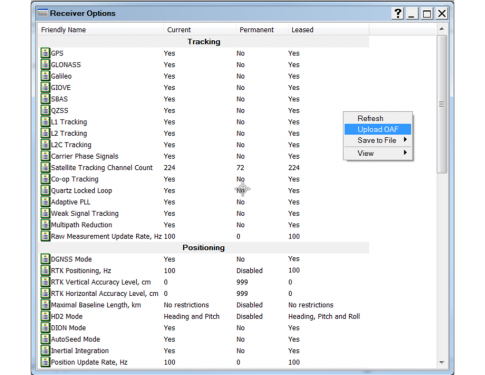Click icon beside Position Update Rate, Hz

coord(45,362)
